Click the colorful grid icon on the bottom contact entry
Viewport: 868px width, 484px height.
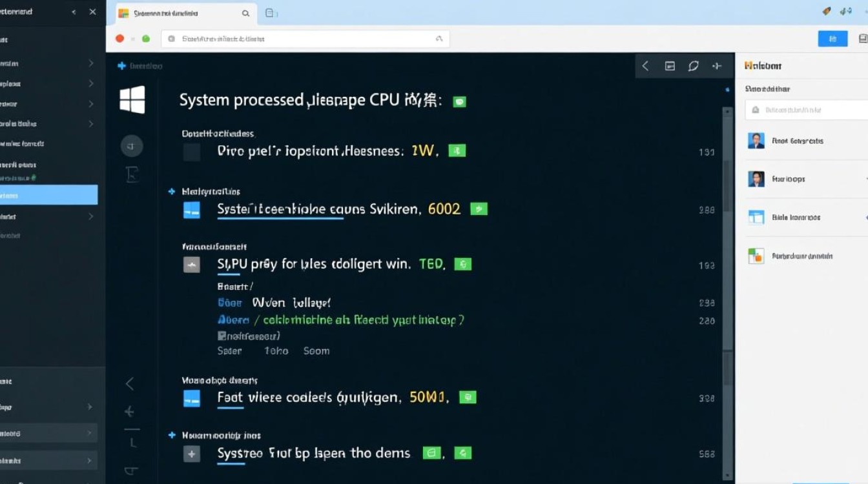pos(756,256)
